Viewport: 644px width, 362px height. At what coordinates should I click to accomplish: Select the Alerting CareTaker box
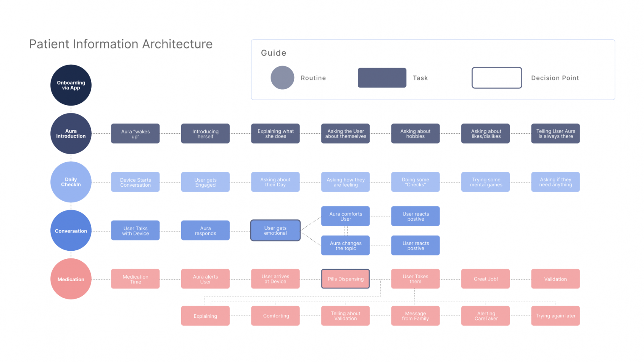485,316
